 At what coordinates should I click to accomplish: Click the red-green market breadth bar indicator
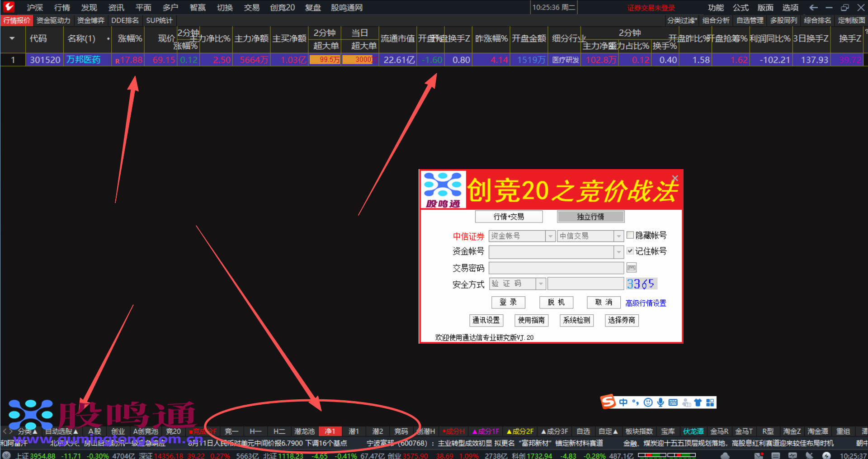[x=666, y=455]
